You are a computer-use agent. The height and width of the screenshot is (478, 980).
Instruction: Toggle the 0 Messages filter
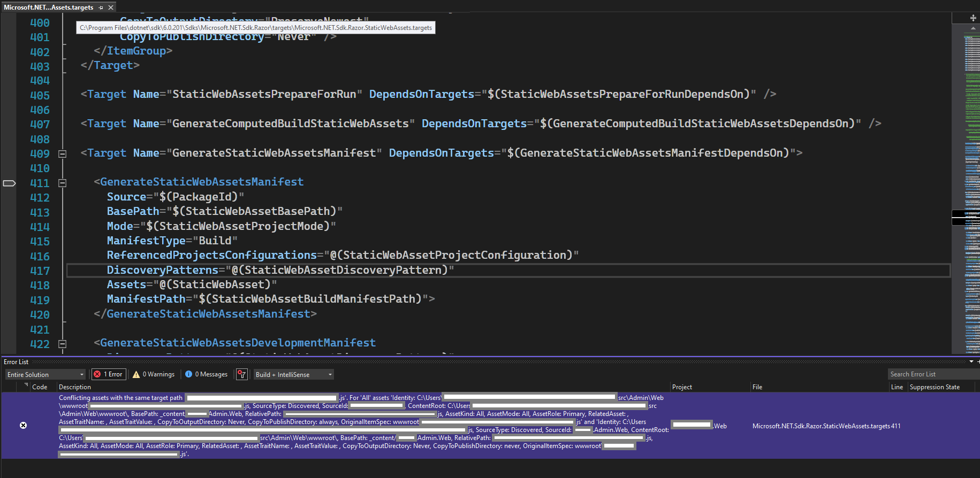pos(207,374)
